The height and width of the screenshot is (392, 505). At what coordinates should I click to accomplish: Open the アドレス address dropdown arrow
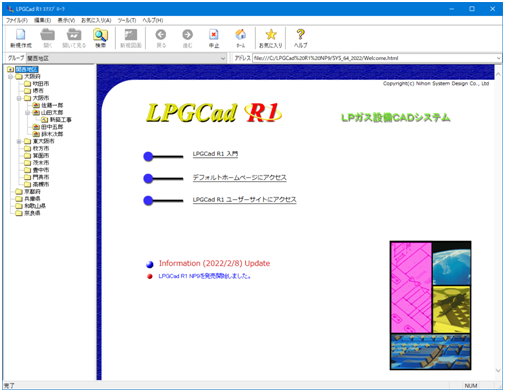pos(498,58)
